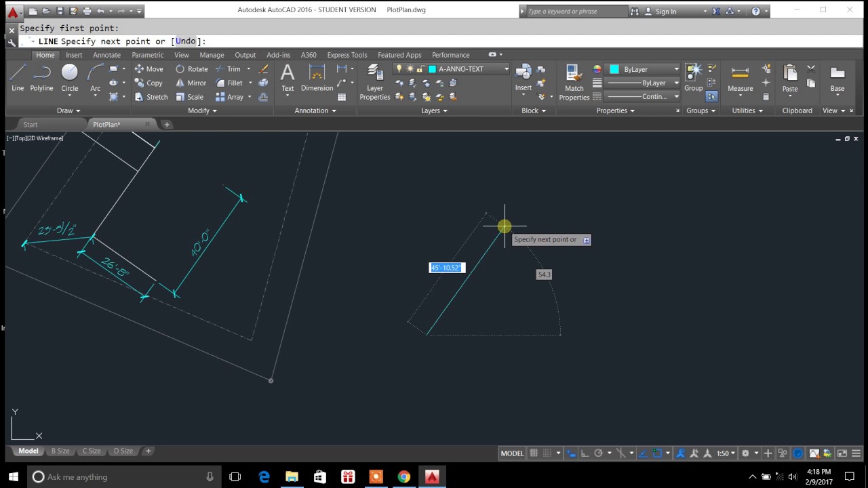The height and width of the screenshot is (488, 868).
Task: Expand the Layers panel
Action: [x=434, y=110]
